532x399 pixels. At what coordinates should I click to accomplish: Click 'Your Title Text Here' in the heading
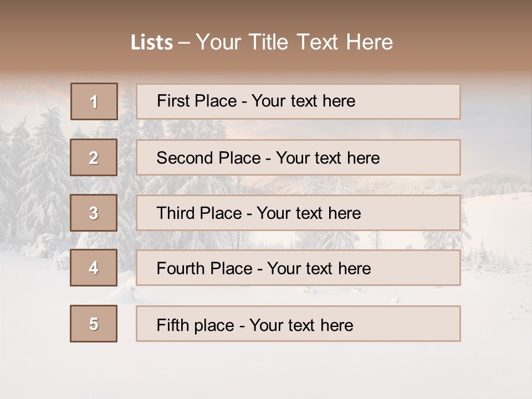pos(294,42)
